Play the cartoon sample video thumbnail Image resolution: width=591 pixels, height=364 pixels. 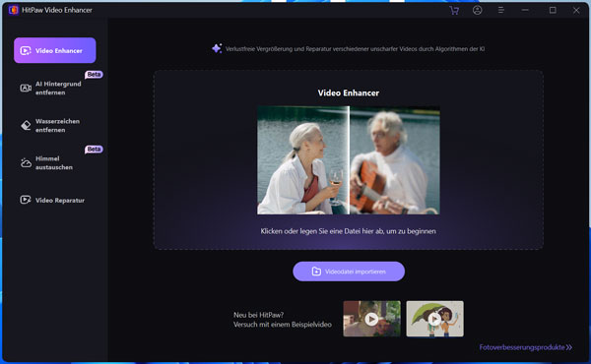click(x=435, y=319)
